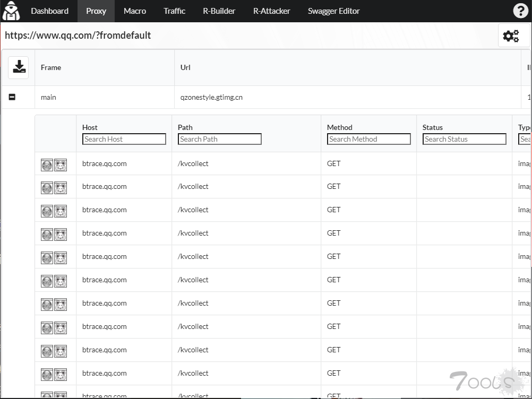Click the HTTP globe icon in the first btrace.qq.com row
Screen dimensions: 532x399
47,165
